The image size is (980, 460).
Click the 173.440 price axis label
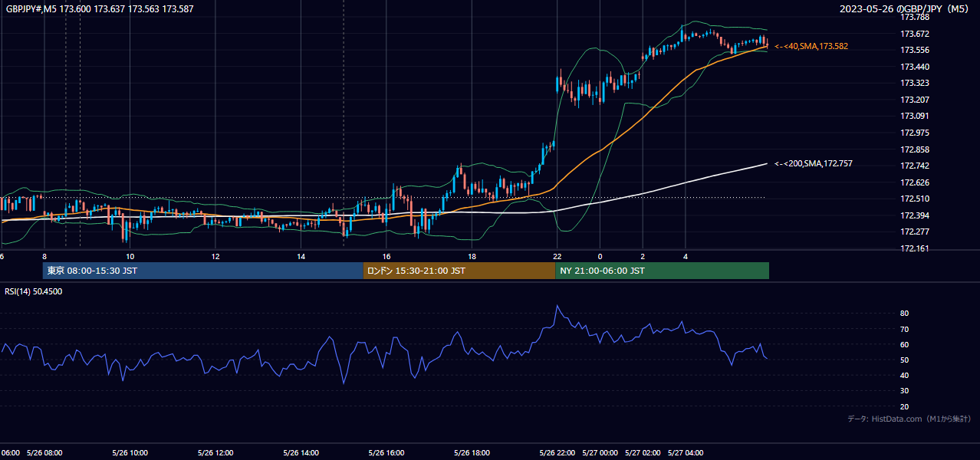point(915,67)
